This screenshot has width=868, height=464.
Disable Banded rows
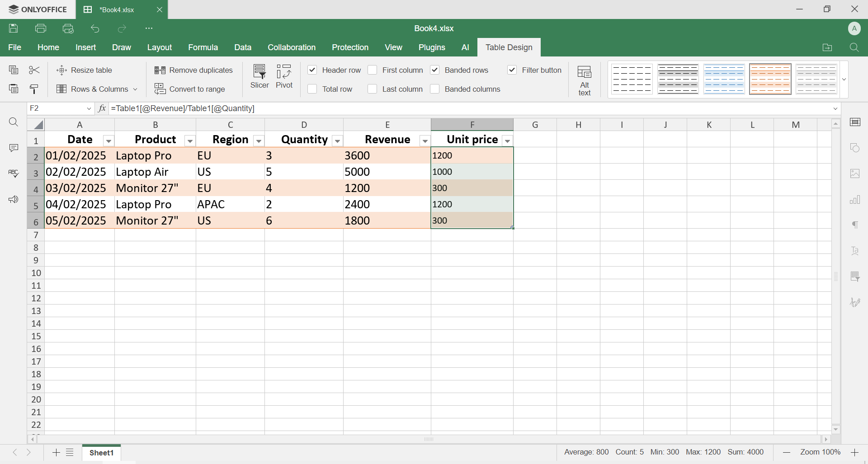435,70
